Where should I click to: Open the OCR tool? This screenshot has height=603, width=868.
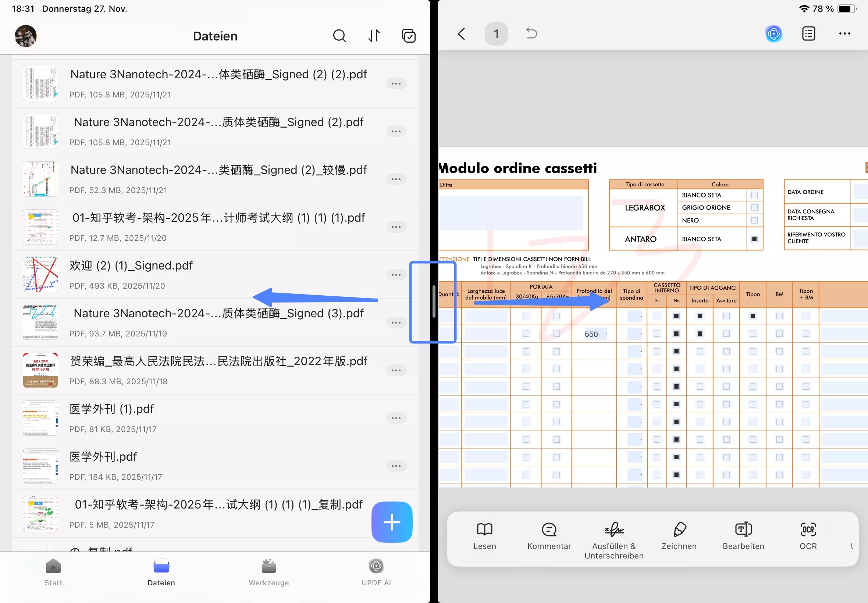808,536
